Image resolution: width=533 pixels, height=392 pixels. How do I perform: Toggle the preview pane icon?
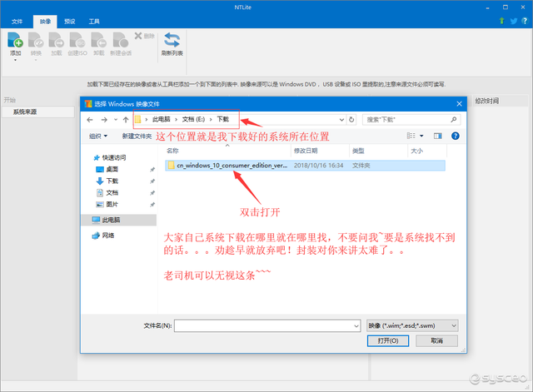pyautogui.click(x=438, y=136)
